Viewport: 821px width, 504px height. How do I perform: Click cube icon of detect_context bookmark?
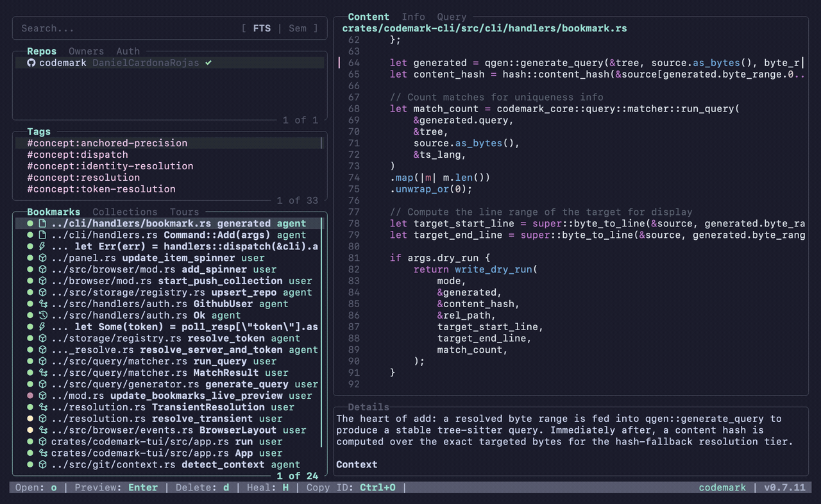point(42,465)
